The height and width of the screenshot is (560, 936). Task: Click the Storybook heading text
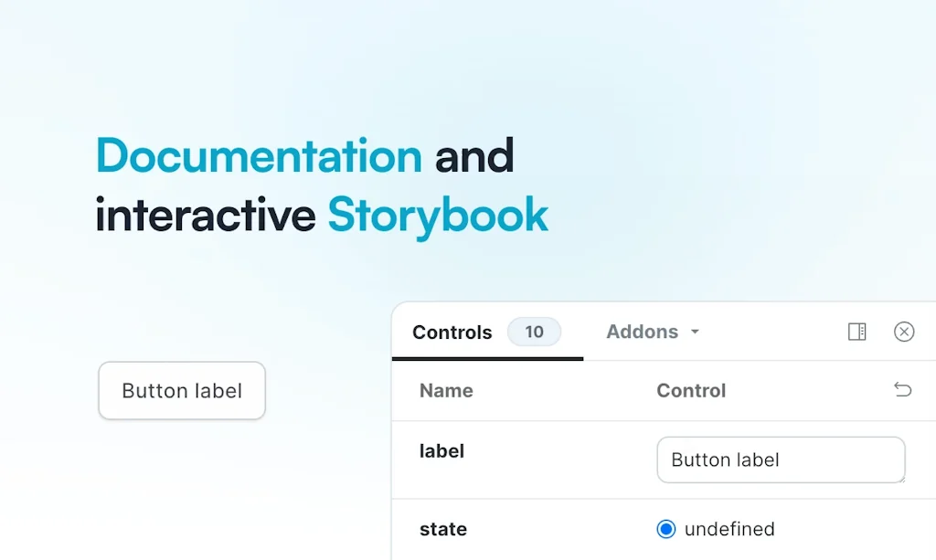pyautogui.click(x=438, y=216)
